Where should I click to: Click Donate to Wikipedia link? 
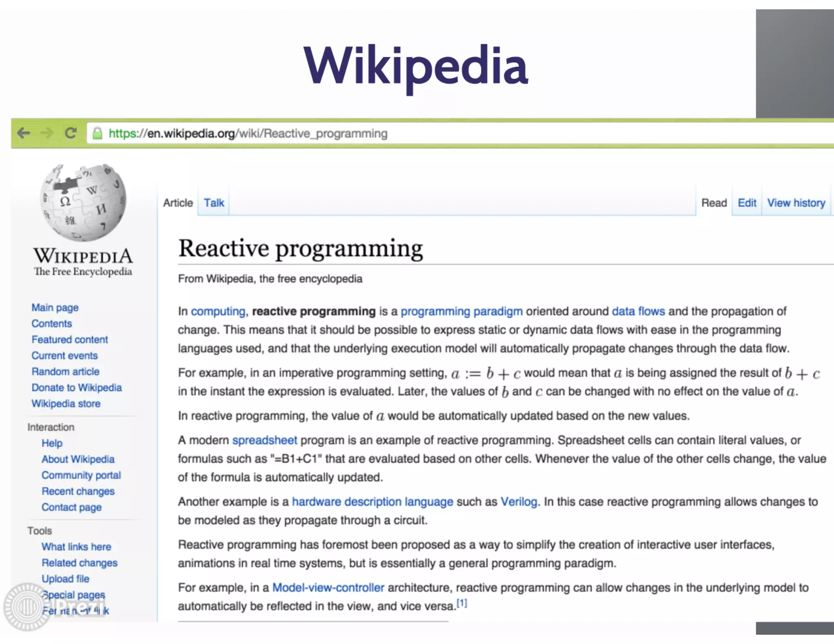[77, 388]
